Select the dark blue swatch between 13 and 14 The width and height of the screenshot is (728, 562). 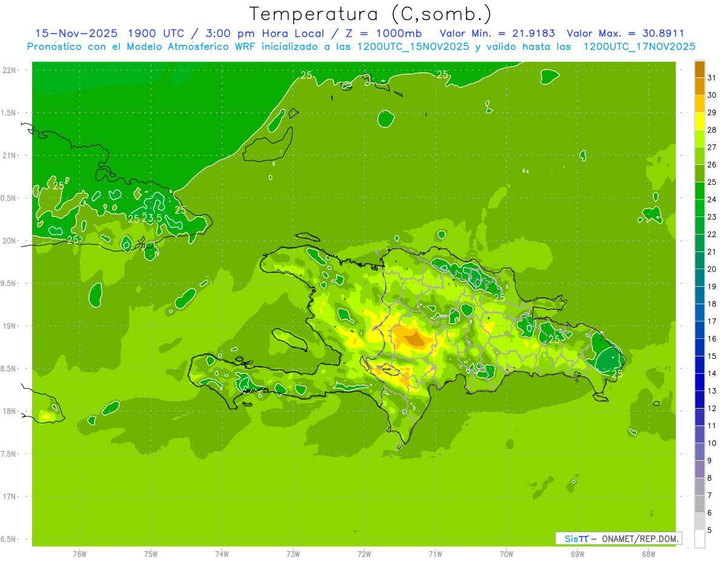pyautogui.click(x=699, y=382)
